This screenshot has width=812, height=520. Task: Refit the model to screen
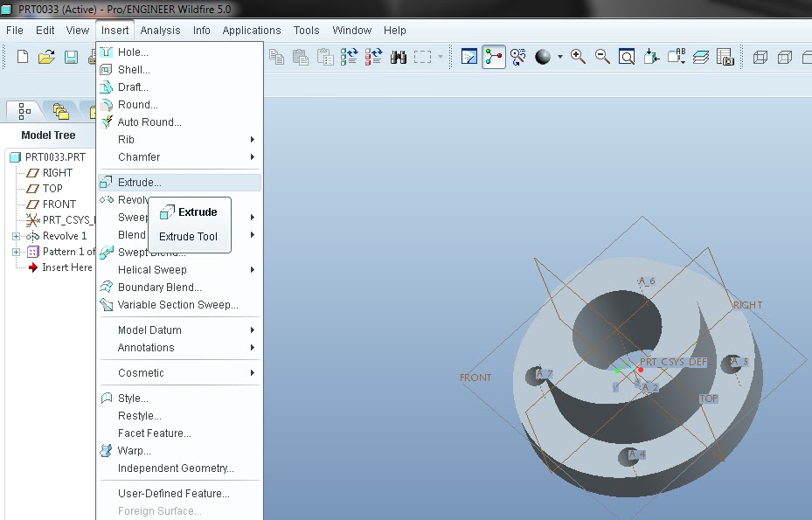(x=627, y=57)
